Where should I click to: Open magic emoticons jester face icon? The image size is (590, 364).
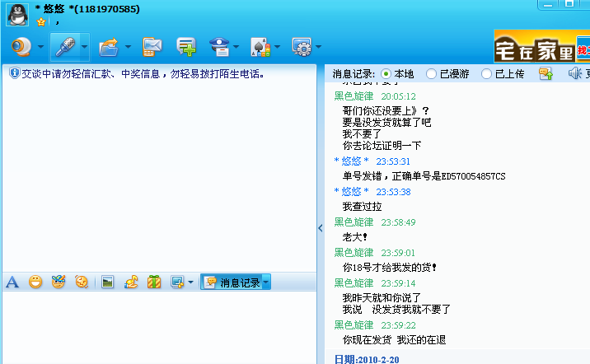tap(59, 282)
